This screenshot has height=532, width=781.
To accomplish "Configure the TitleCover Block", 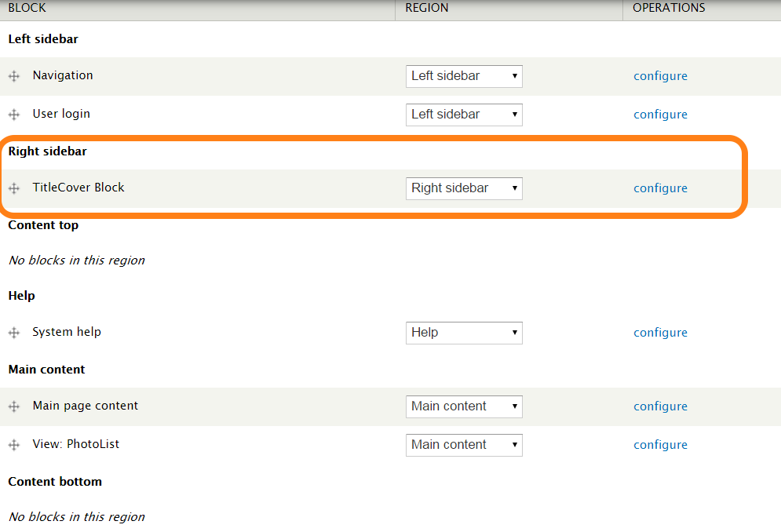I will point(660,188).
